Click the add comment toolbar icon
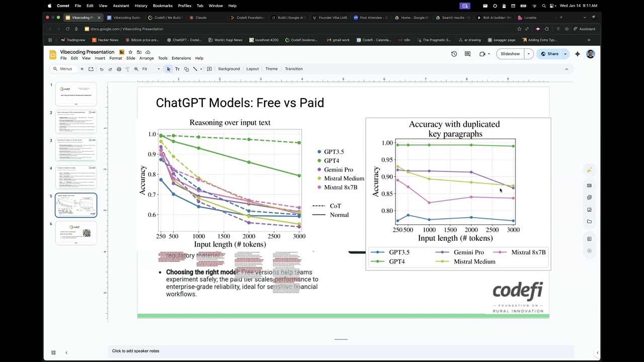The width and height of the screenshot is (644, 362). coord(209,69)
